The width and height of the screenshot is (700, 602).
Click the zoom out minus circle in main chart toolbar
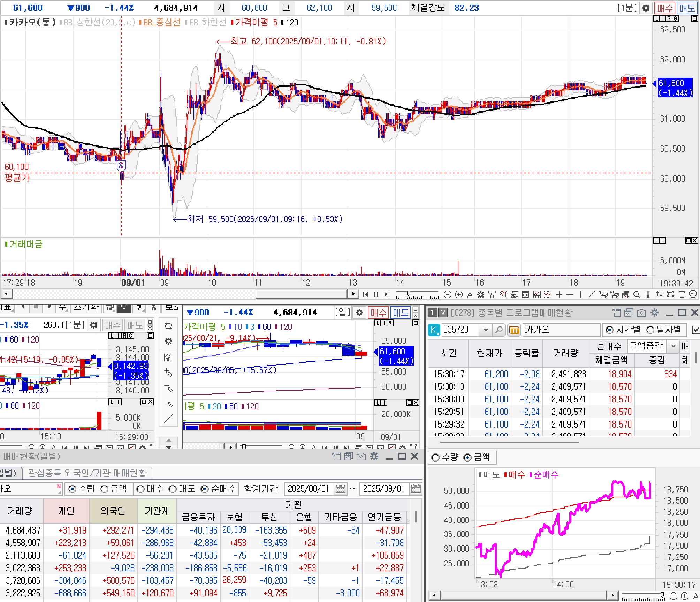coord(447,295)
